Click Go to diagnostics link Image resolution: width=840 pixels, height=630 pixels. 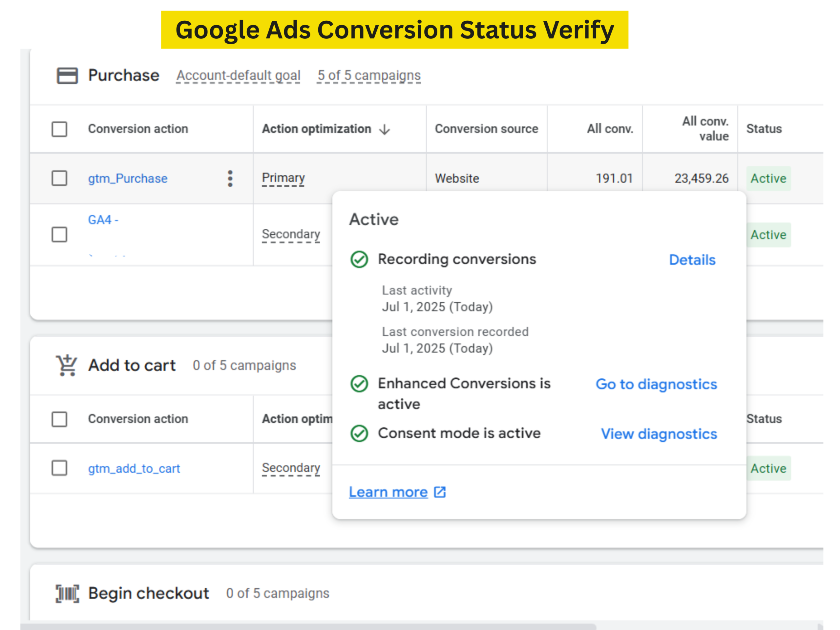click(x=656, y=384)
